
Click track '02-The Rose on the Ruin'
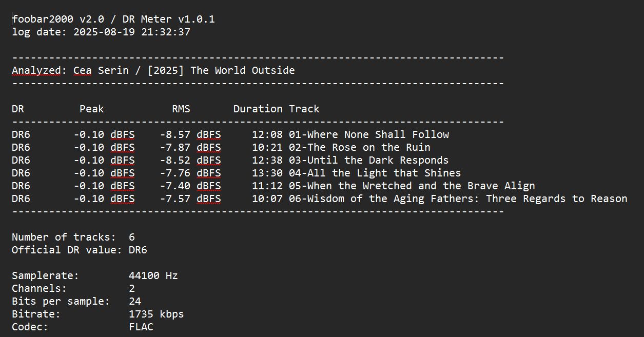tap(360, 147)
